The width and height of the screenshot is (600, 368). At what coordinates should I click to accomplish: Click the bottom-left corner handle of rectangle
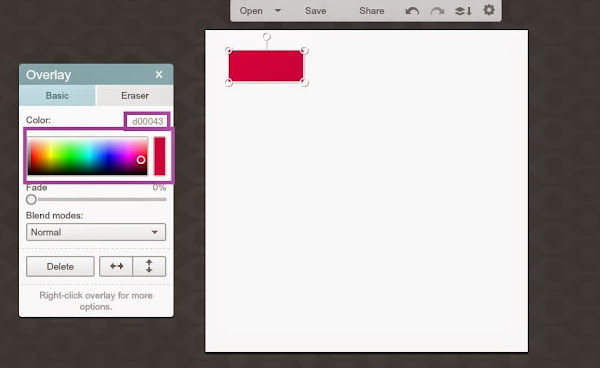[228, 82]
